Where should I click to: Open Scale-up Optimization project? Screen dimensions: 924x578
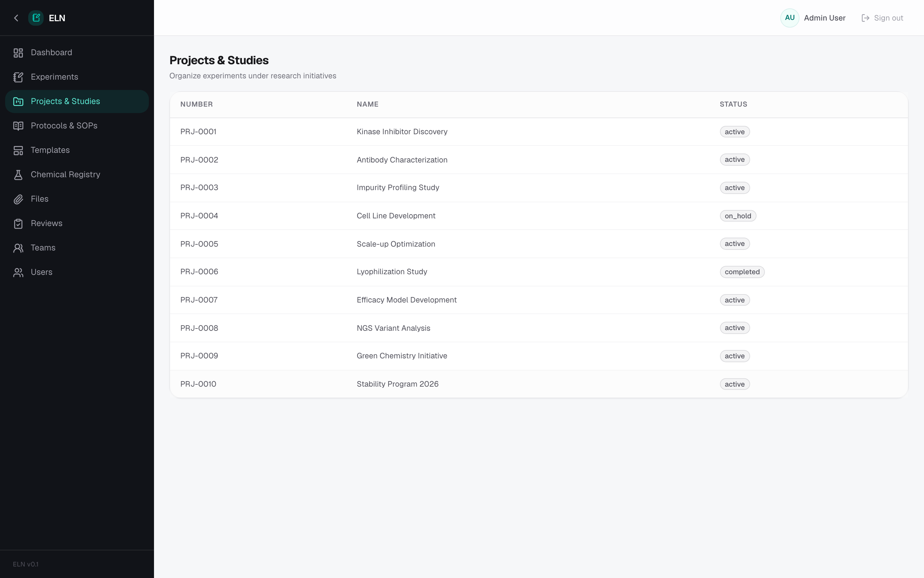click(x=396, y=244)
